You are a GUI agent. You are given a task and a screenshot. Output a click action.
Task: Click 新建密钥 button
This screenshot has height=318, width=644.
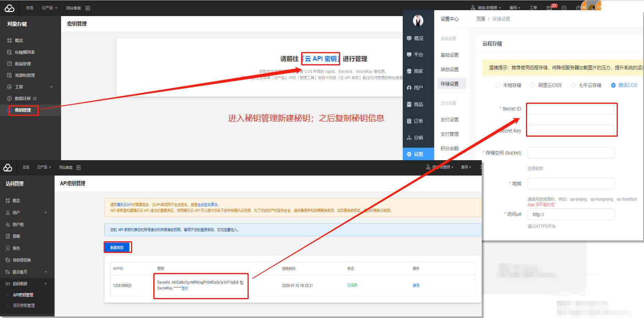[117, 248]
